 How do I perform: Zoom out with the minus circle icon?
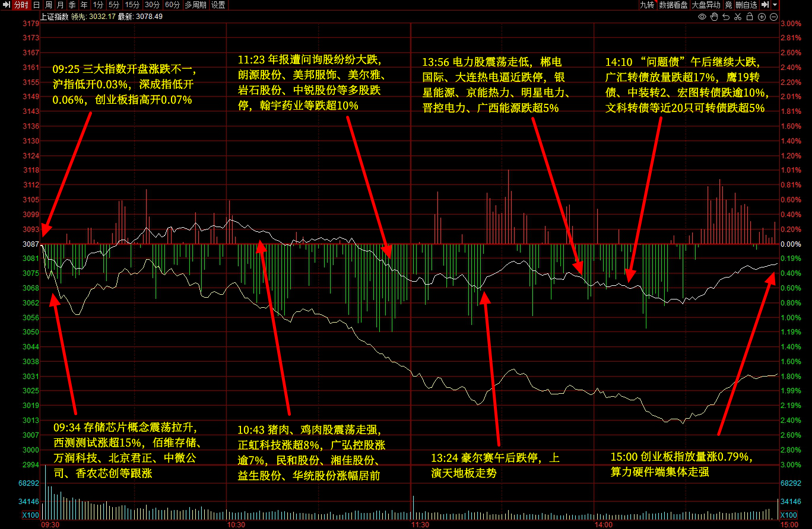coord(773,17)
